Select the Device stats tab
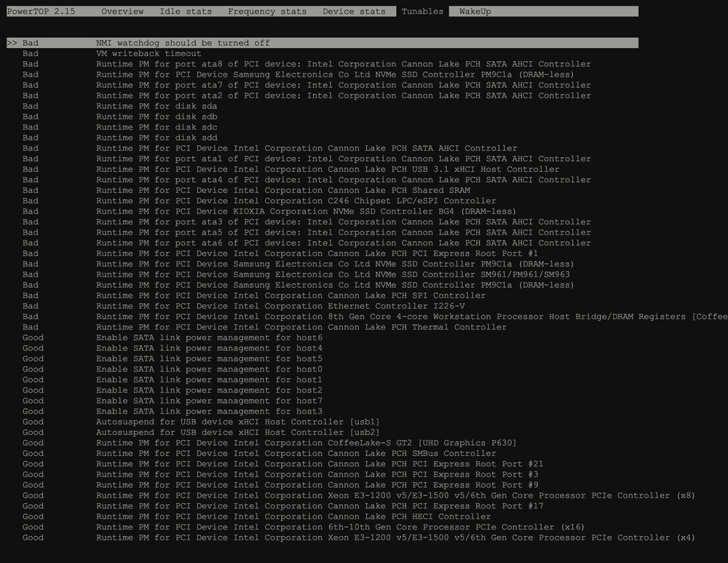 [354, 11]
